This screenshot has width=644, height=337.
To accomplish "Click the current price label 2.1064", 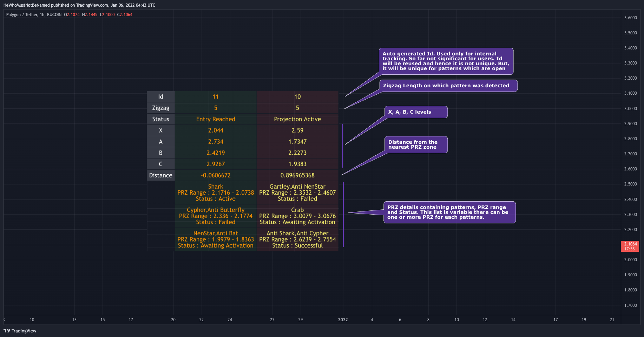I will 630,246.
